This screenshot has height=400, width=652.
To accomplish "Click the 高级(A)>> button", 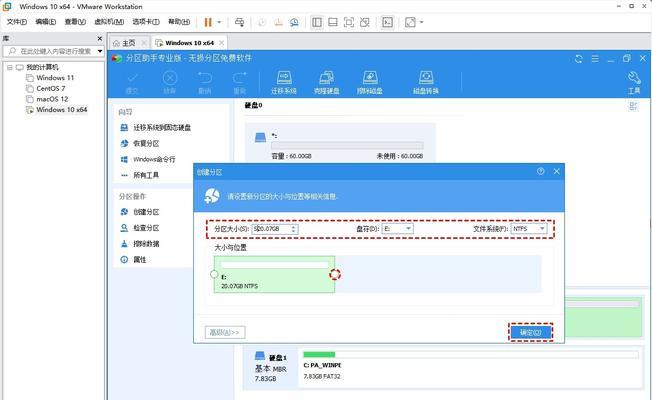I will (x=225, y=332).
